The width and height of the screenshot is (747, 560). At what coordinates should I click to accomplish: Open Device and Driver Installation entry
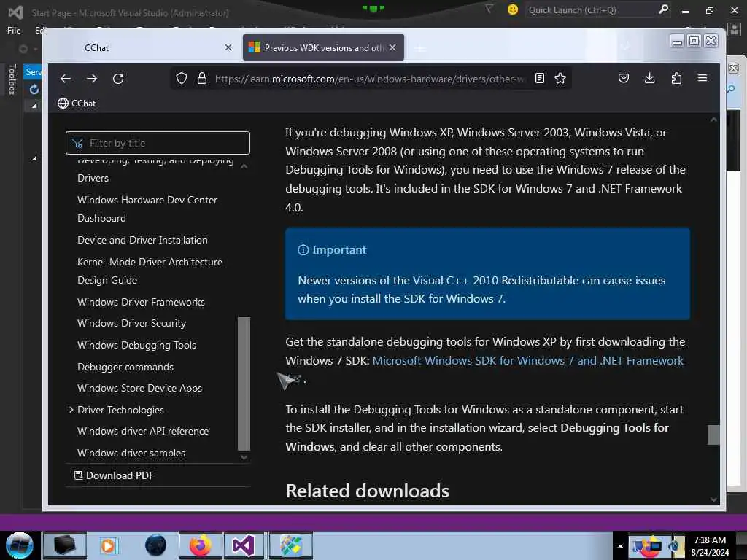tap(142, 240)
